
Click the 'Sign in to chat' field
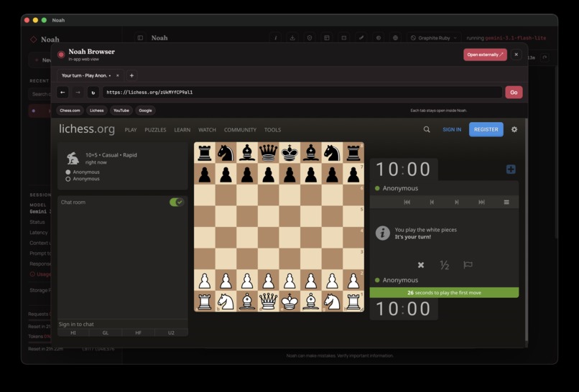click(x=123, y=324)
